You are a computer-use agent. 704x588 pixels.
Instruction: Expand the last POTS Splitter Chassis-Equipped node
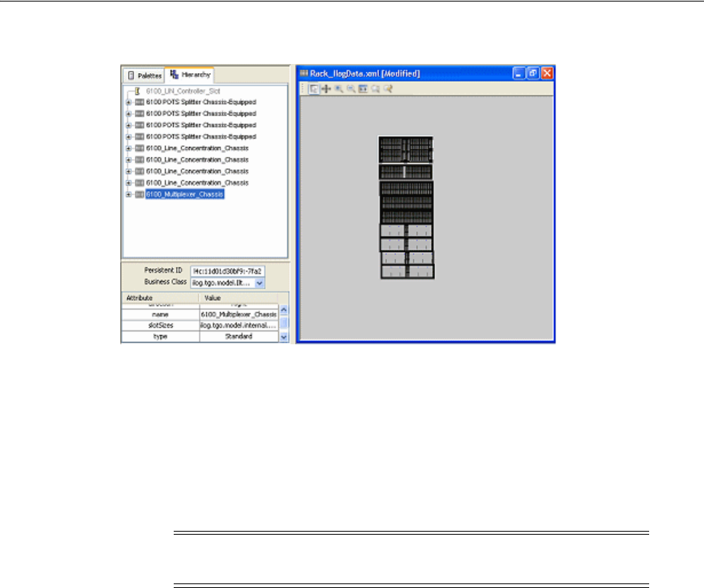point(129,136)
